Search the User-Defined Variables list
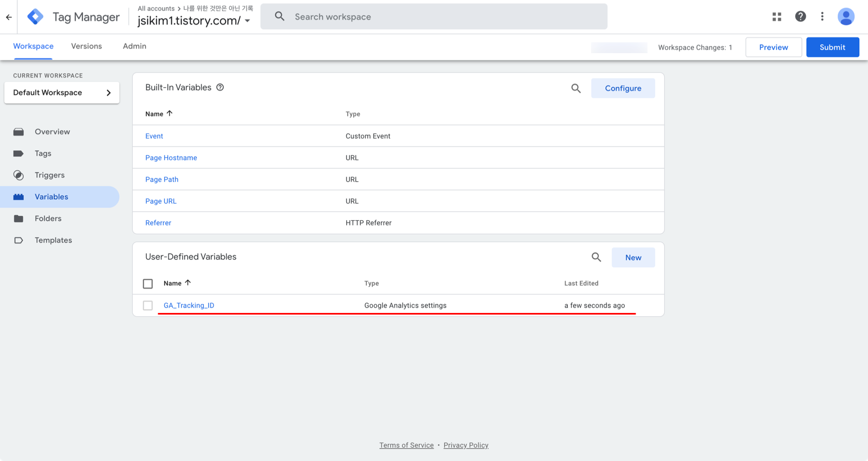 (x=596, y=258)
